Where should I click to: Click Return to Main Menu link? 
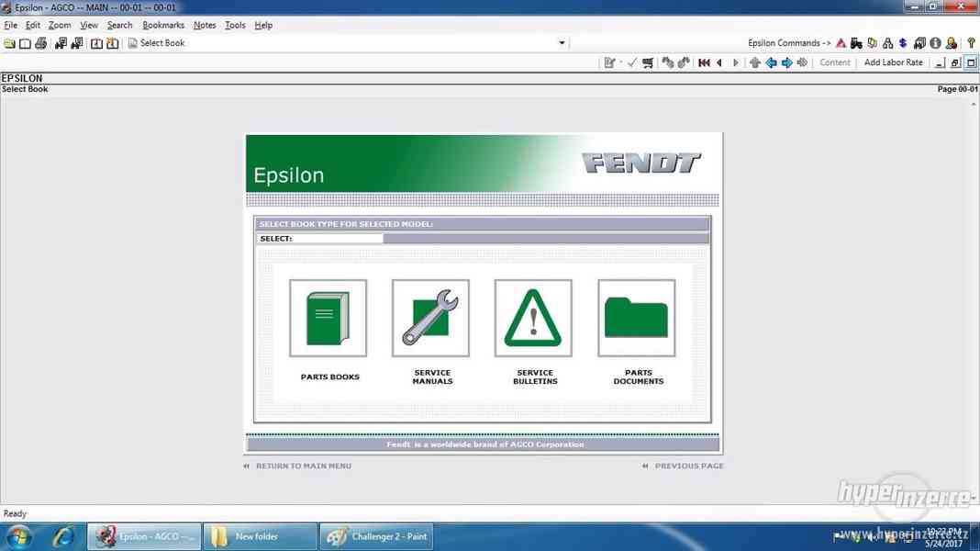point(304,466)
